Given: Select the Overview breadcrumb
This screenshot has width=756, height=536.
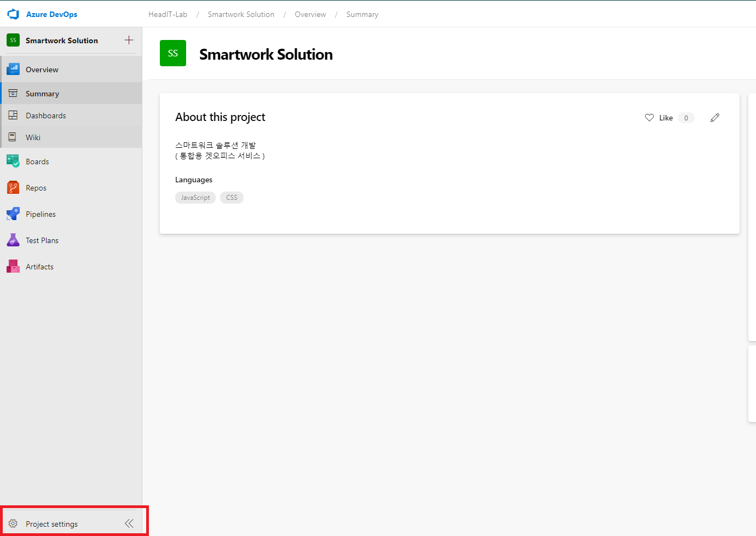Looking at the screenshot, I should pos(310,14).
